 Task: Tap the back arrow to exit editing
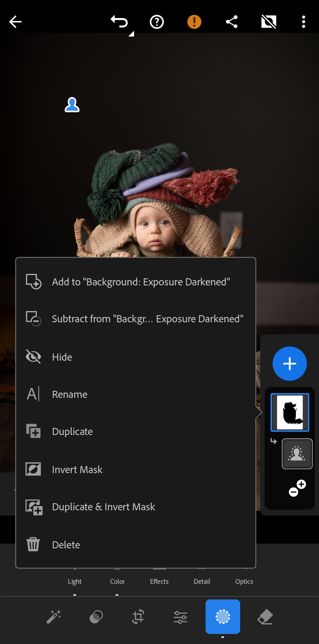coord(15,22)
